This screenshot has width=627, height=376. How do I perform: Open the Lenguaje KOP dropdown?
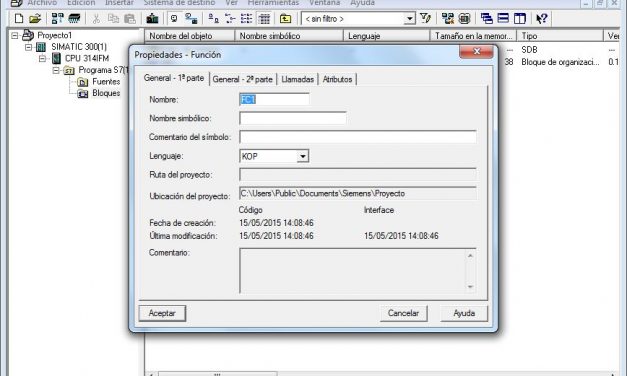(x=303, y=156)
